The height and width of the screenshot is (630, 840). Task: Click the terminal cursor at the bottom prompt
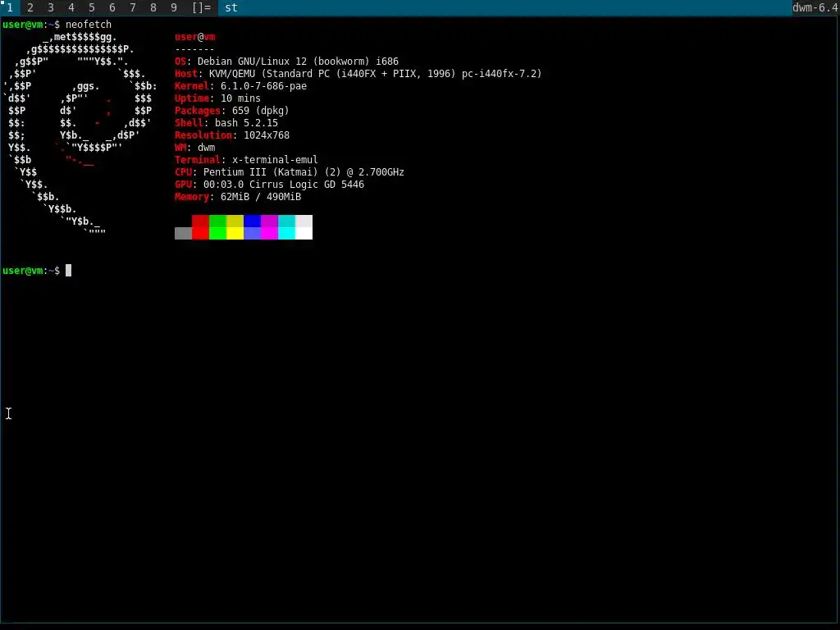[x=69, y=271]
